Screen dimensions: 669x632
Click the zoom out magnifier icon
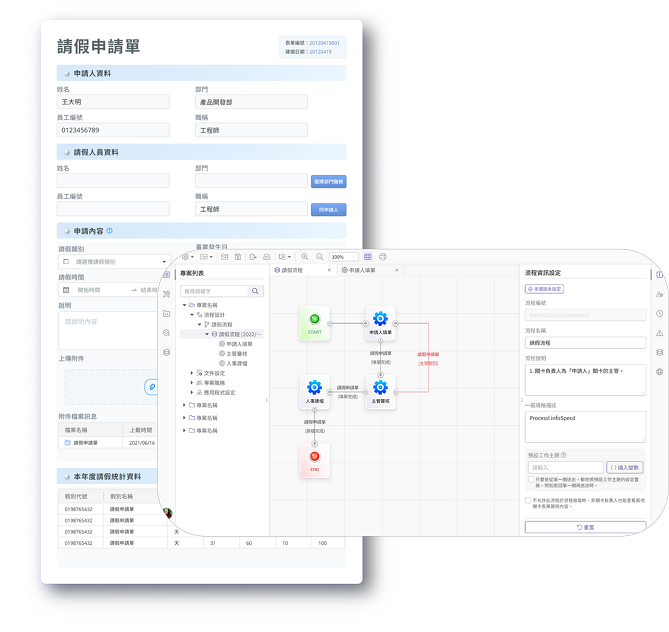(319, 257)
